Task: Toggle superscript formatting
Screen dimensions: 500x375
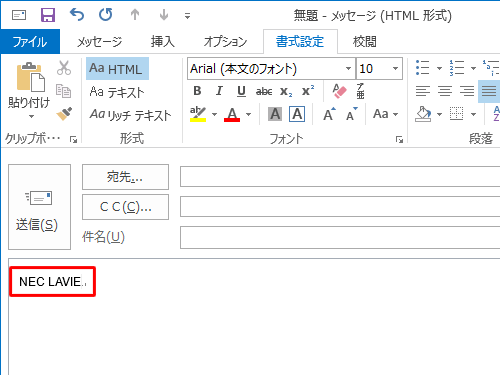Action: coord(308,91)
